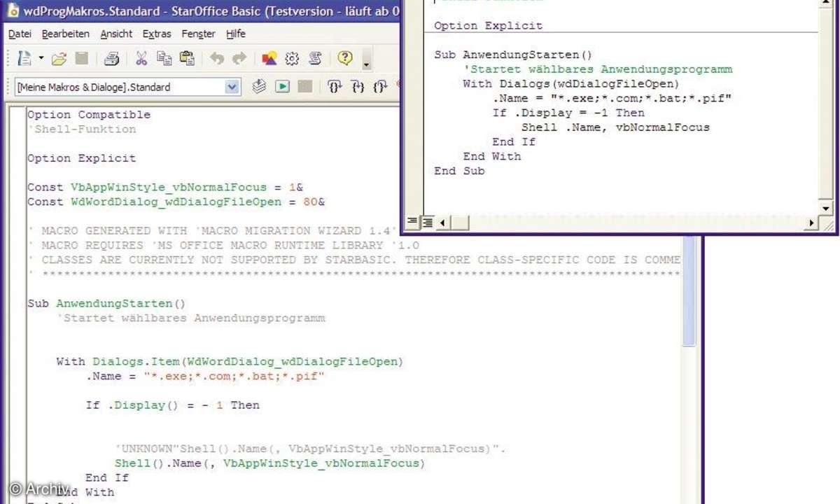Click the Copy icon
The height and width of the screenshot is (504, 840).
[164, 59]
